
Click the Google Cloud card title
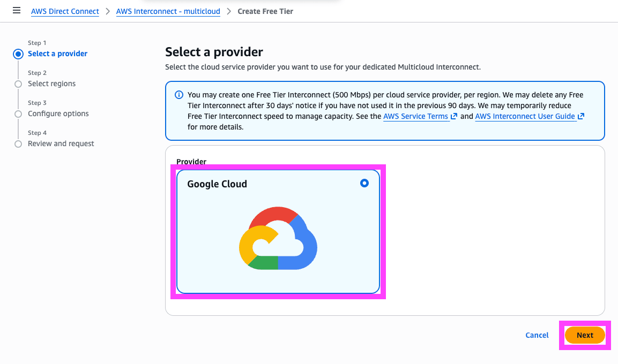(217, 184)
